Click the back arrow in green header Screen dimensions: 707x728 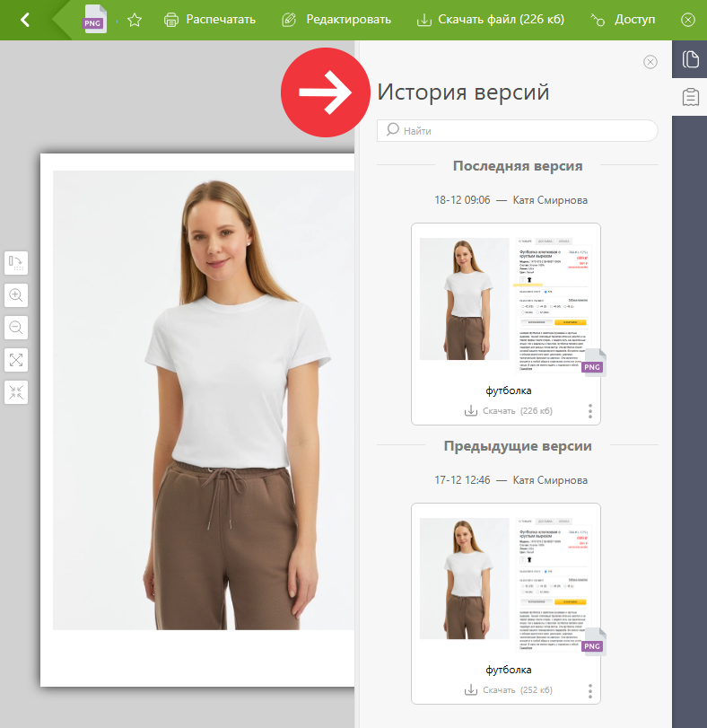25,20
